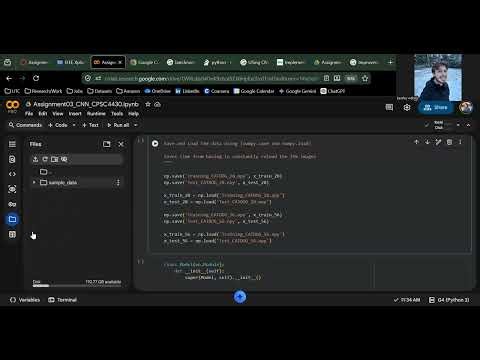Open the Secrets key sidebar icon
Screen dimensions: 480x360
pyautogui.click(x=12, y=204)
